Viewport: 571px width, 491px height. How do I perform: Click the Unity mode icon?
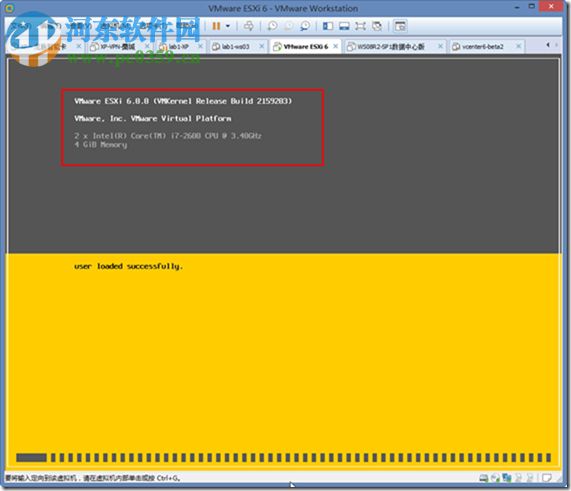pyautogui.click(x=377, y=26)
